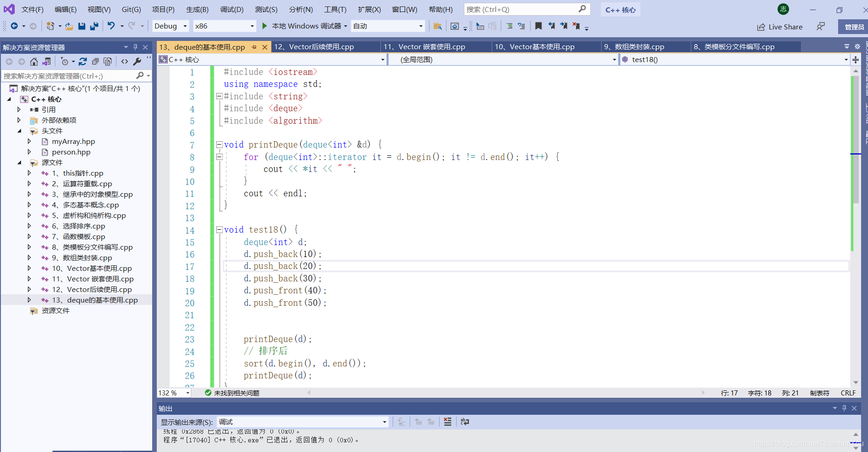Open a file using the folder icon
This screenshot has width=868, height=452.
click(x=69, y=26)
